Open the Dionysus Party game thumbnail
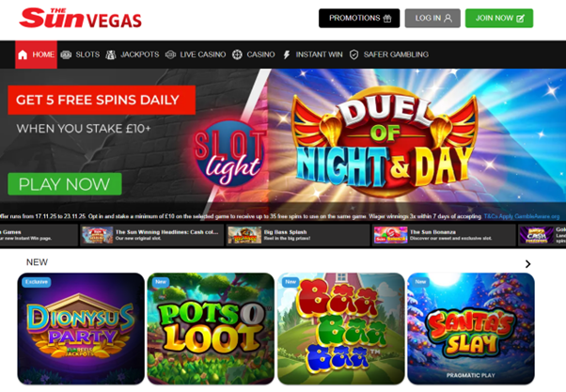Viewport: 566px width, 392px height. click(81, 328)
